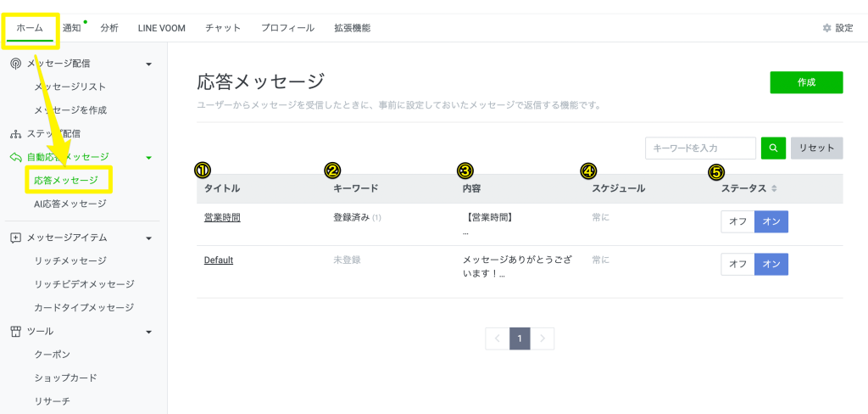Collapse the メッセージアイテム section arrow

pos(149,238)
